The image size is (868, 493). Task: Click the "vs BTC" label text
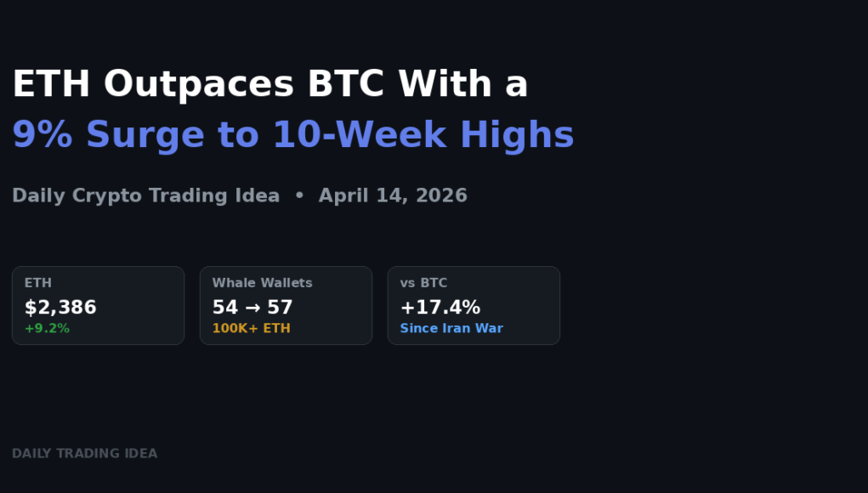pyautogui.click(x=423, y=283)
